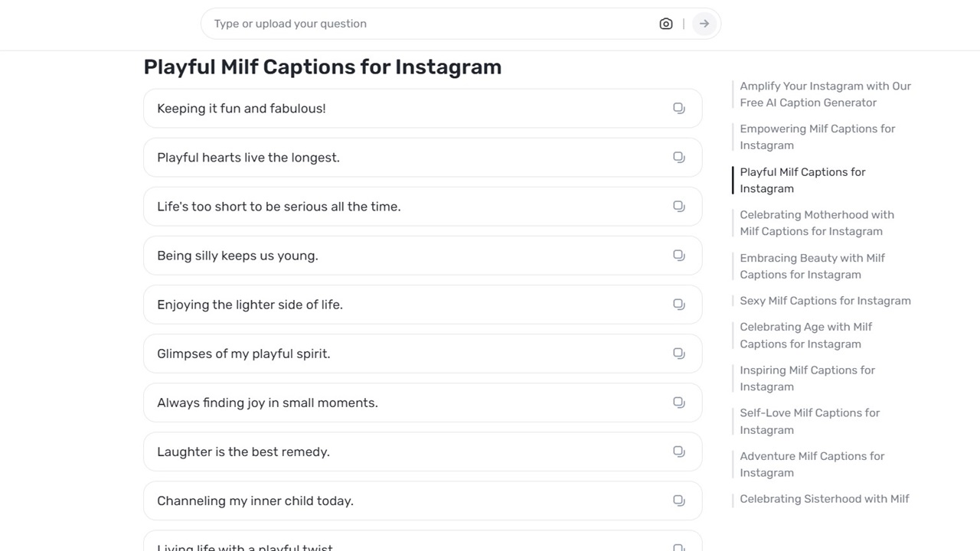
Task: Copy the 'Always finding joy in small moments.' caption
Action: click(x=678, y=402)
